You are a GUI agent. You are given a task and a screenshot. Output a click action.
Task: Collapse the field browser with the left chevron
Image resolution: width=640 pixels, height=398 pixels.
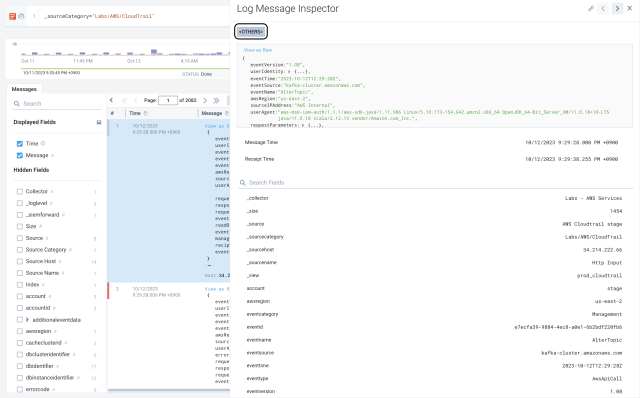point(111,100)
